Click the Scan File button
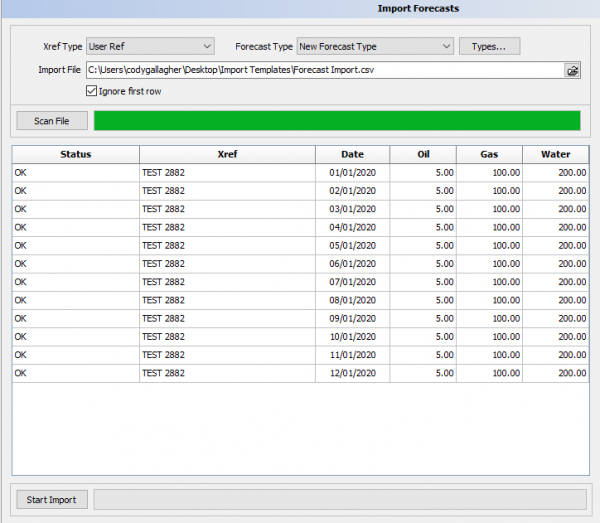Image resolution: width=600 pixels, height=523 pixels. [52, 121]
